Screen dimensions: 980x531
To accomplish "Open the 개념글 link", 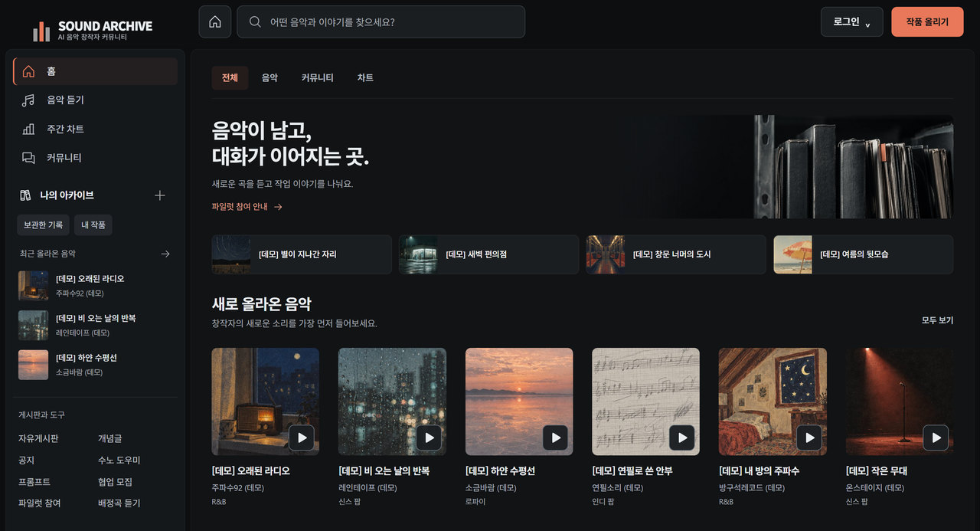I will pos(109,439).
